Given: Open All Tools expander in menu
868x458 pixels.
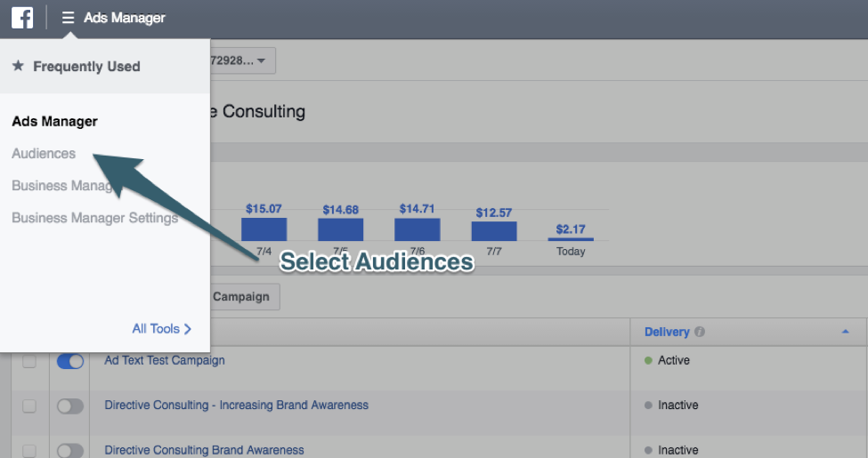Looking at the screenshot, I should [161, 329].
